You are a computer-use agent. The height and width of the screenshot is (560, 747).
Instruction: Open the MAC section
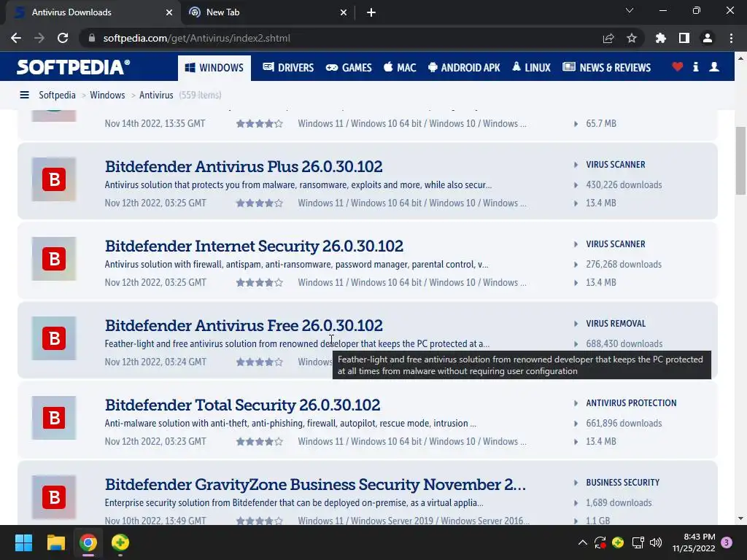click(x=400, y=68)
